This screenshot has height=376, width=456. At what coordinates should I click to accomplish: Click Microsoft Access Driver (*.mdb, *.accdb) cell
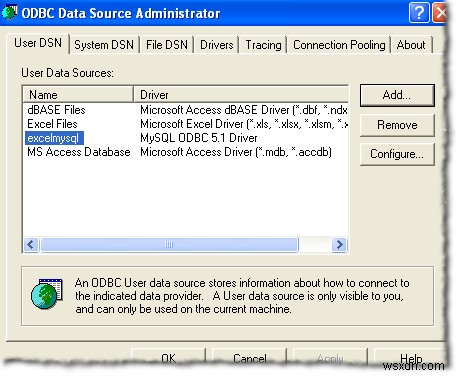[236, 152]
